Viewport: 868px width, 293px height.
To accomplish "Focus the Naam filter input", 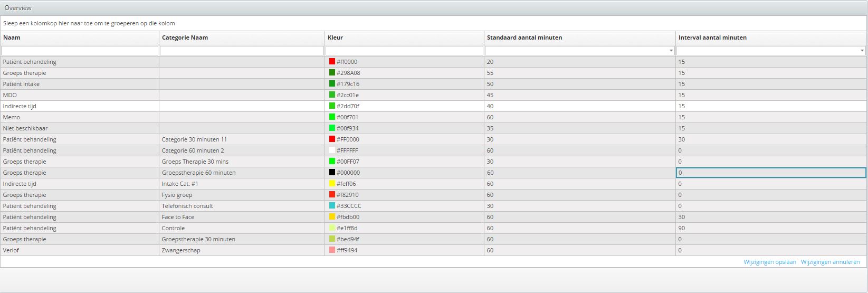I will coord(80,51).
